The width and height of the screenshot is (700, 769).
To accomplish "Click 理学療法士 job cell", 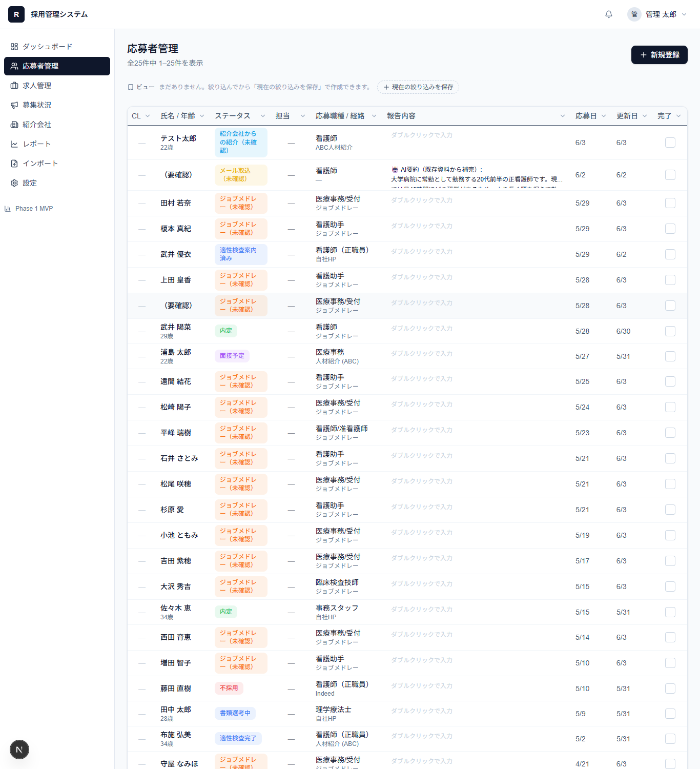I will click(334, 714).
